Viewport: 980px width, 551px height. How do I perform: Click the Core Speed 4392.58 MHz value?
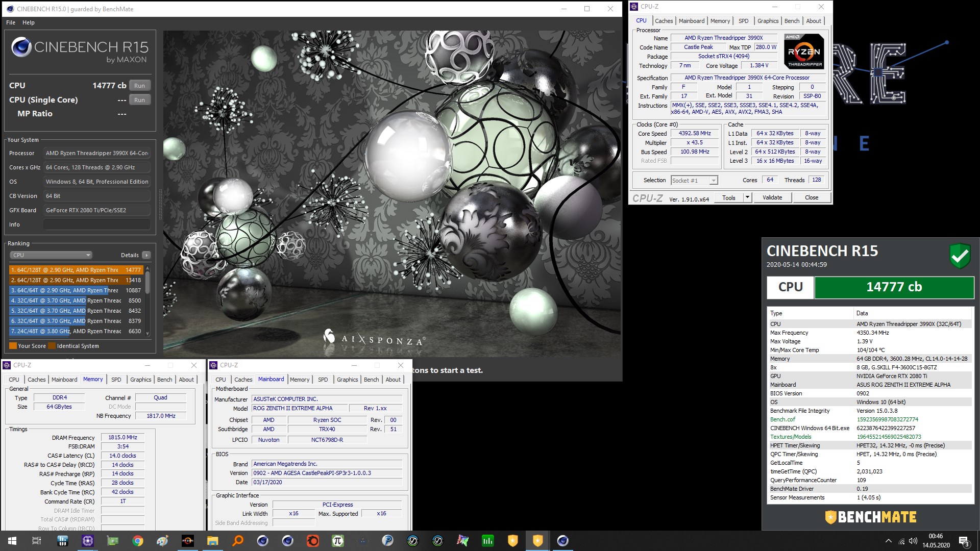click(x=695, y=134)
